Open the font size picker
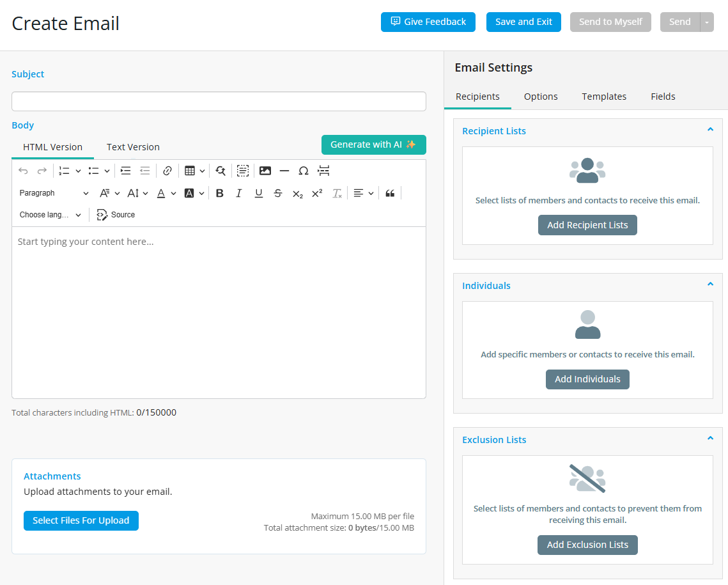The image size is (728, 585). click(x=137, y=193)
